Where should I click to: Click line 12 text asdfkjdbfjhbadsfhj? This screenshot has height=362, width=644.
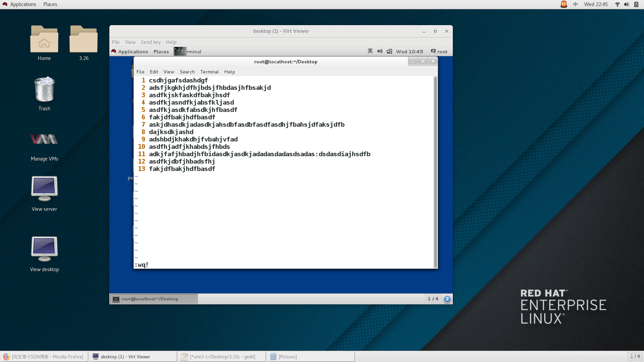182,162
